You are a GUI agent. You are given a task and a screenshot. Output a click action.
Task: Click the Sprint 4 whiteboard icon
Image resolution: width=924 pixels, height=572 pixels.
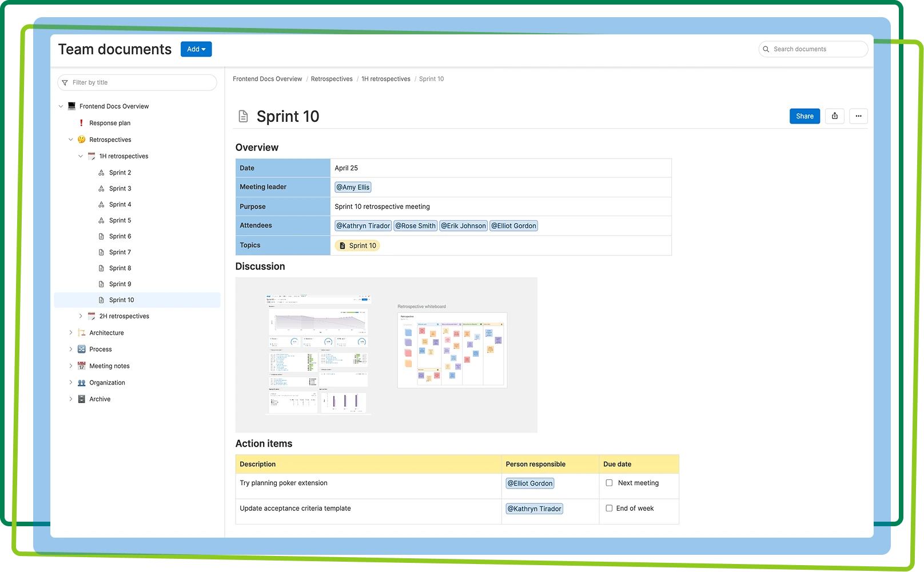[x=101, y=204]
